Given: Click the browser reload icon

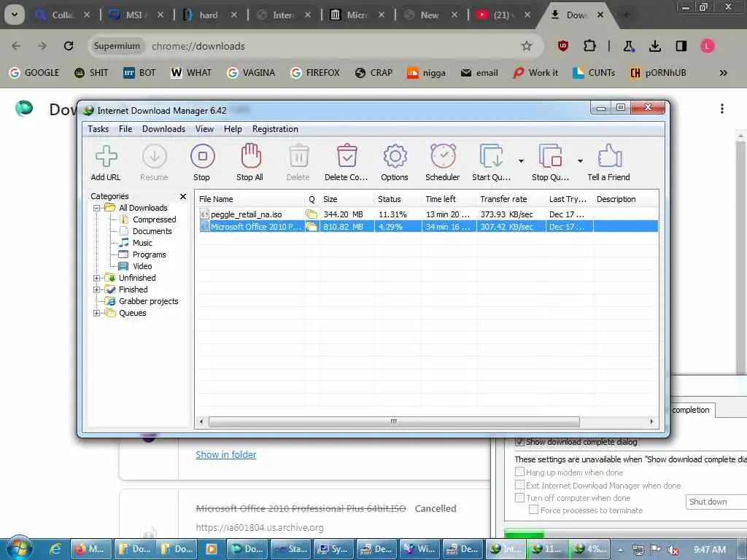Looking at the screenshot, I should [x=69, y=46].
